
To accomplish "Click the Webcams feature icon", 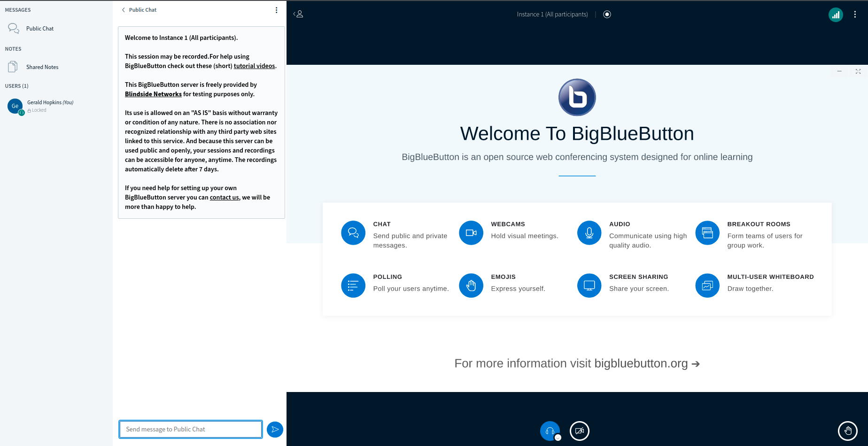I will (x=471, y=233).
